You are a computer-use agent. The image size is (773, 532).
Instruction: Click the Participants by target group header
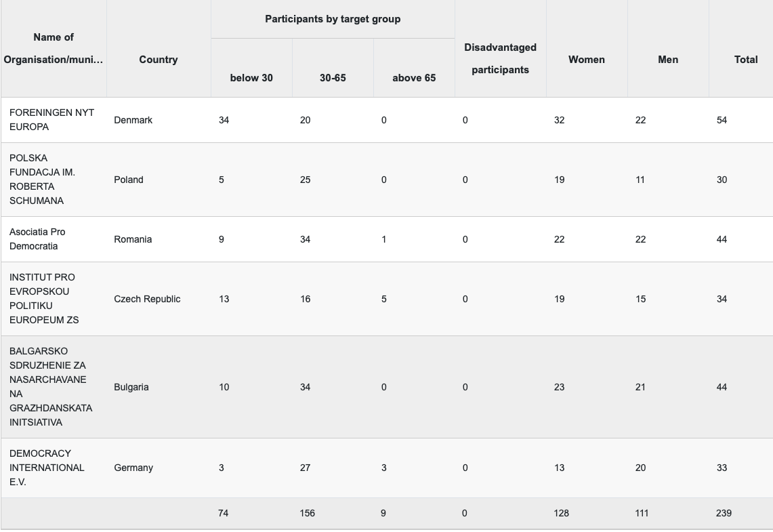pos(333,19)
